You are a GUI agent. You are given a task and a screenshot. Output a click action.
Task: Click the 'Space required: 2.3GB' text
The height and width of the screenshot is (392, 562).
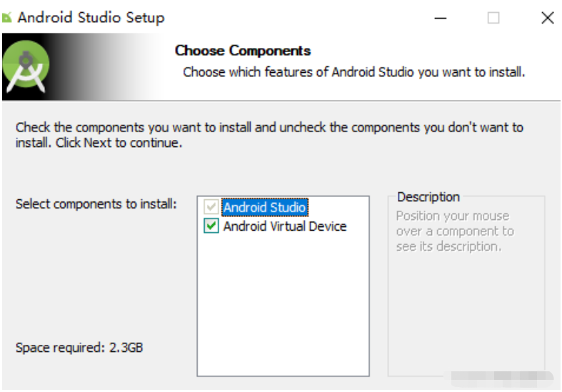click(79, 348)
